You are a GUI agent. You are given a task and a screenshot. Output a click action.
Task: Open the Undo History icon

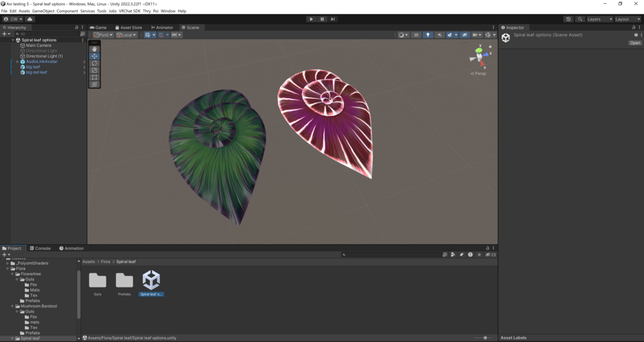click(568, 19)
